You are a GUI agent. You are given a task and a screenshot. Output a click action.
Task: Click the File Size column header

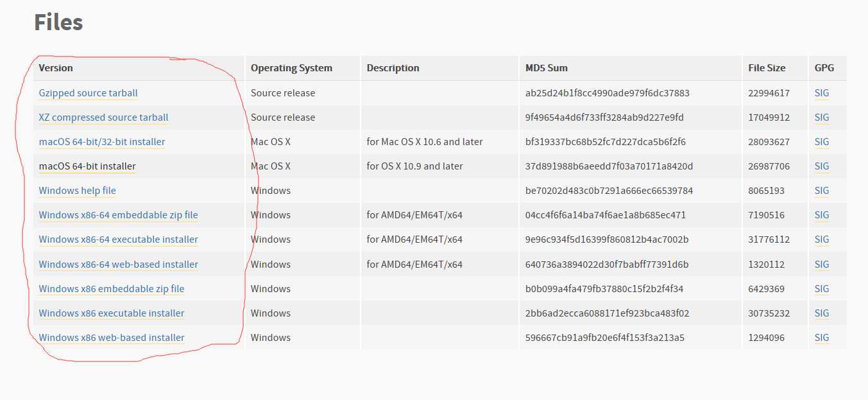click(x=766, y=68)
